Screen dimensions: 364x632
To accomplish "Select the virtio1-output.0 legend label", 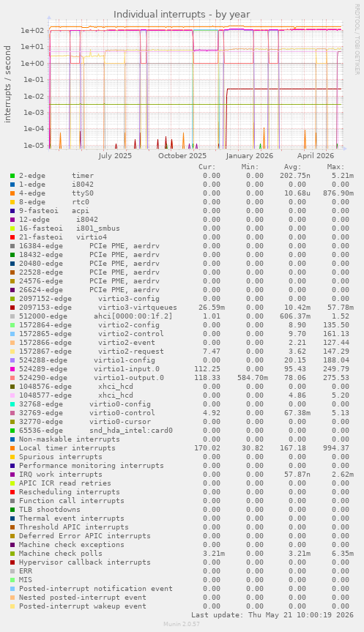I will coord(129,378).
